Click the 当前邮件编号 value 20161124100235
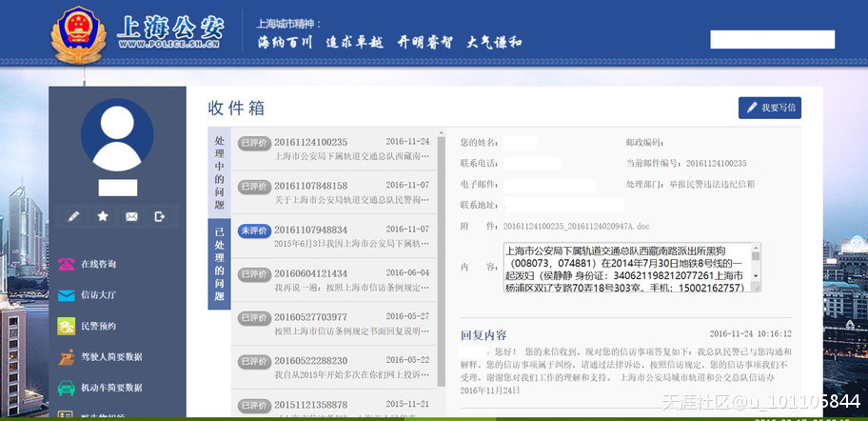Viewport: 868px width, 421px height. tap(716, 164)
